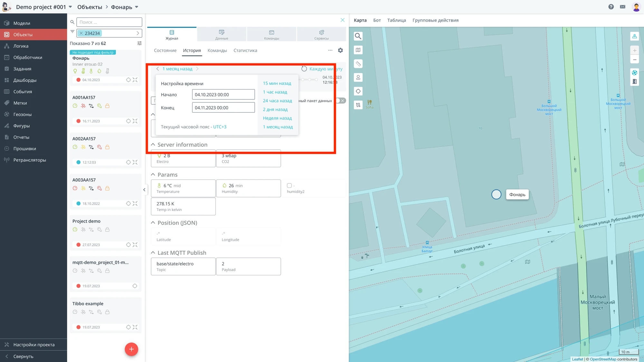Zoom out on the map
The image size is (644, 362).
[634, 60]
